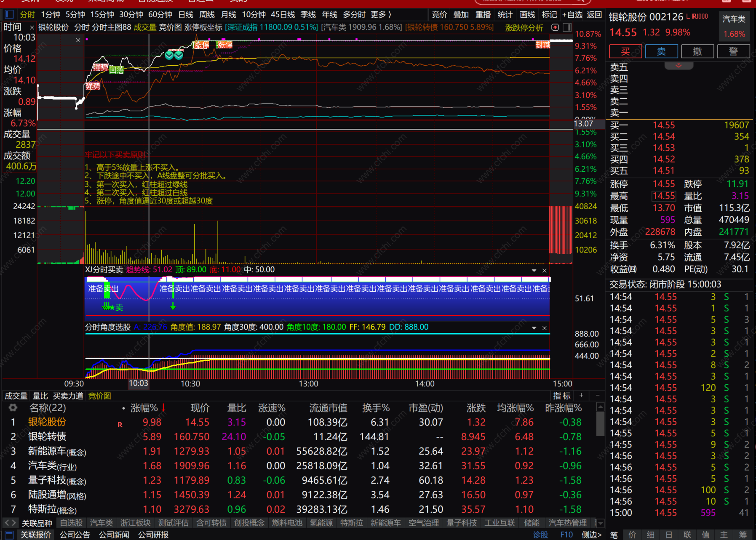Open the 自选股 bottom tab
Image resolution: width=756 pixels, height=540 pixels.
pos(71,523)
